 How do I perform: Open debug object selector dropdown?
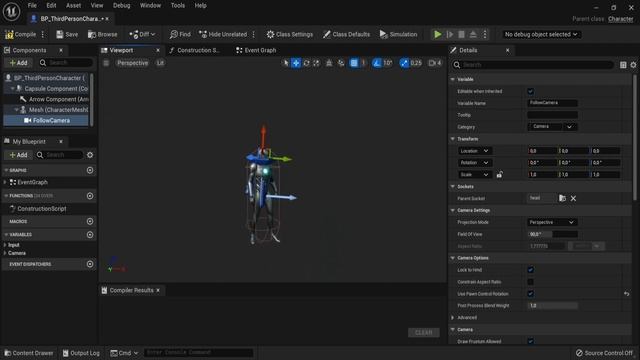click(541, 35)
